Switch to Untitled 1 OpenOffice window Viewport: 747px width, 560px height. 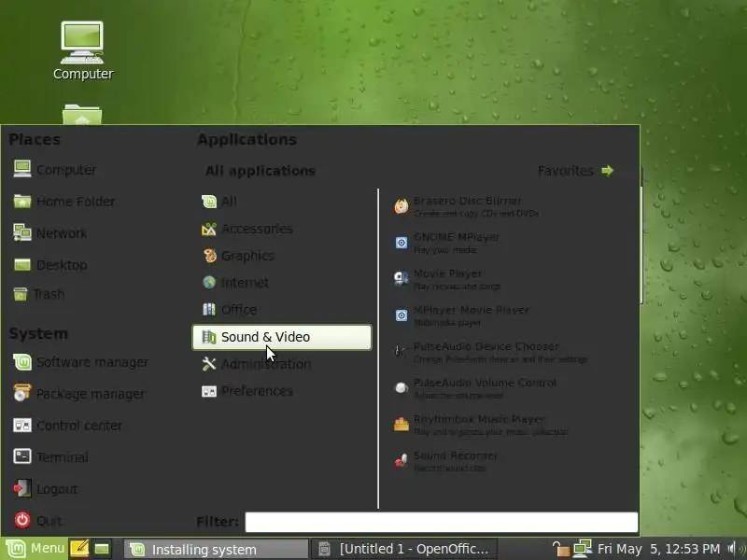click(404, 549)
